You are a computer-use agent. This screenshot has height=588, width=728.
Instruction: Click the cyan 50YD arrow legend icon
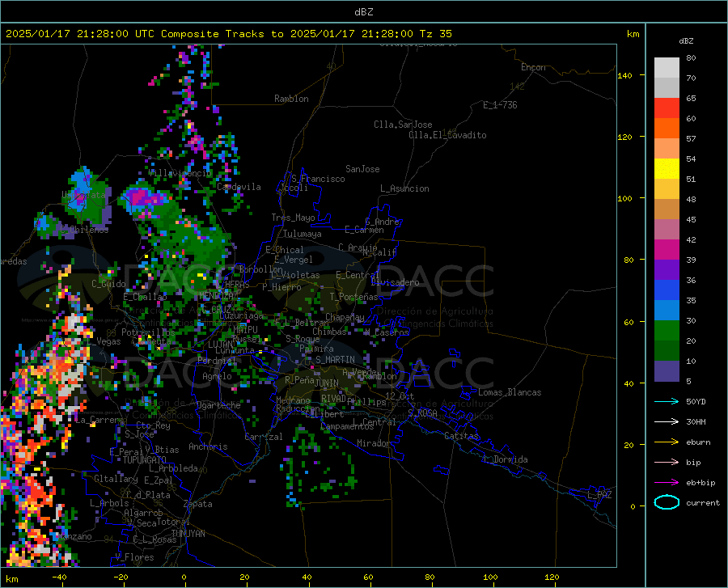667,401
